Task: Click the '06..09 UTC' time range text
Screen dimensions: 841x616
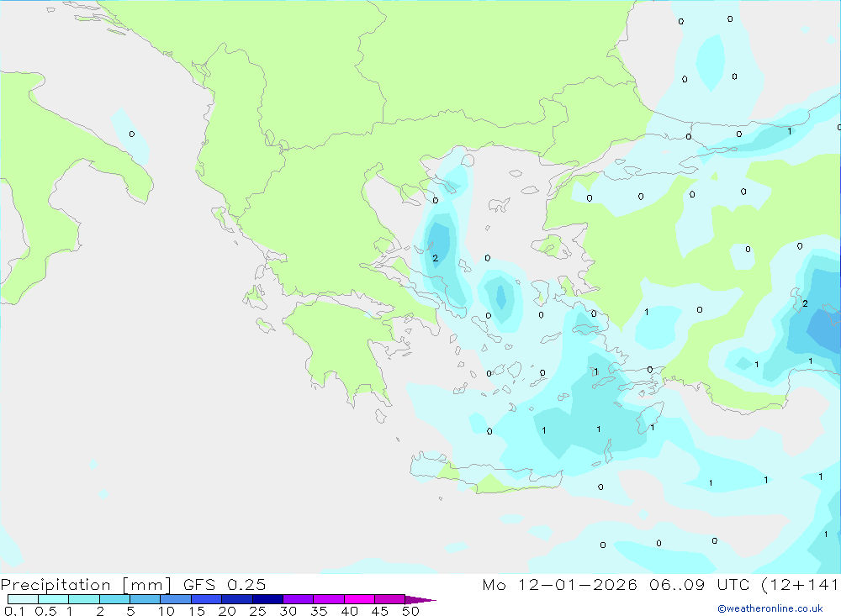Action: point(699,584)
